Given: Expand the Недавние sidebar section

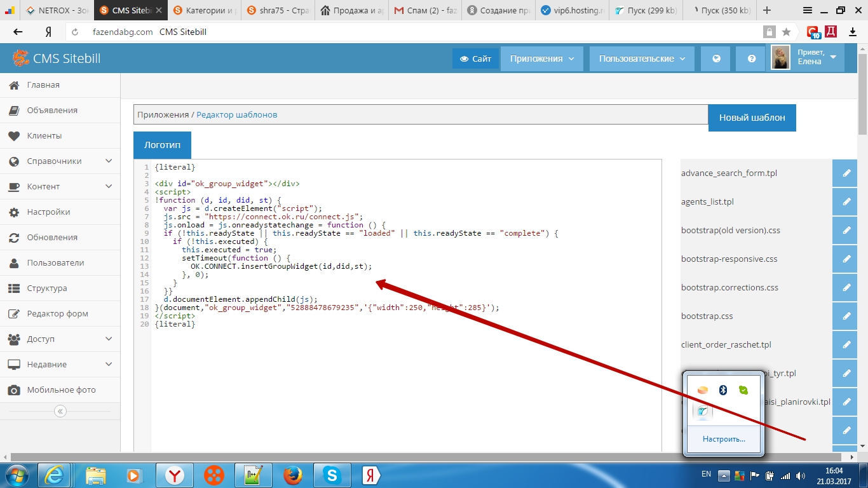Looking at the screenshot, I should [x=60, y=365].
